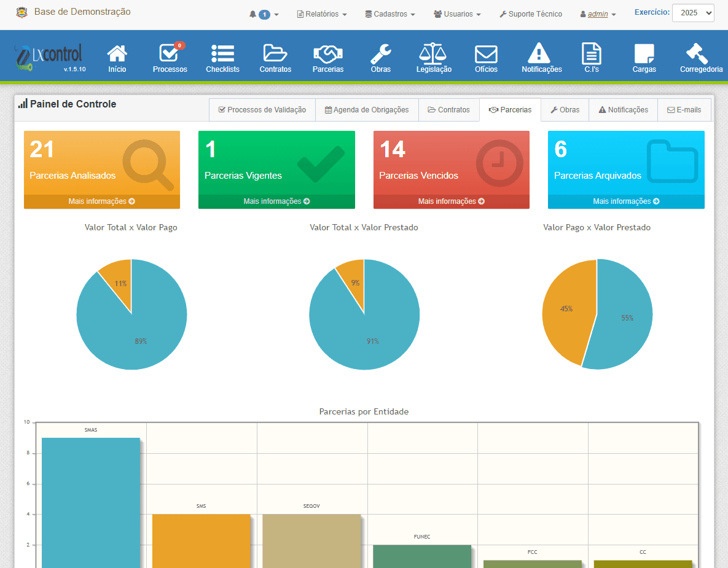This screenshot has height=568, width=728.
Task: Expand the Relatórios dropdown menu
Action: point(322,14)
